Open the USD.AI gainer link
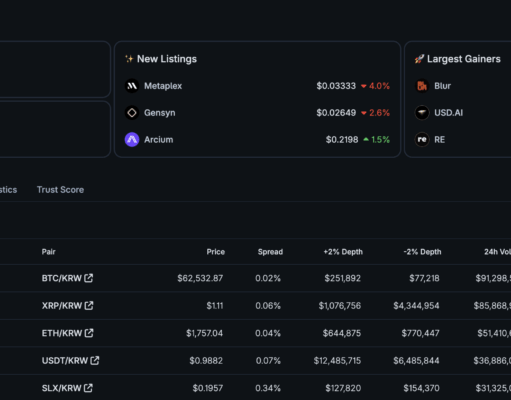Image resolution: width=511 pixels, height=400 pixels. (x=448, y=113)
